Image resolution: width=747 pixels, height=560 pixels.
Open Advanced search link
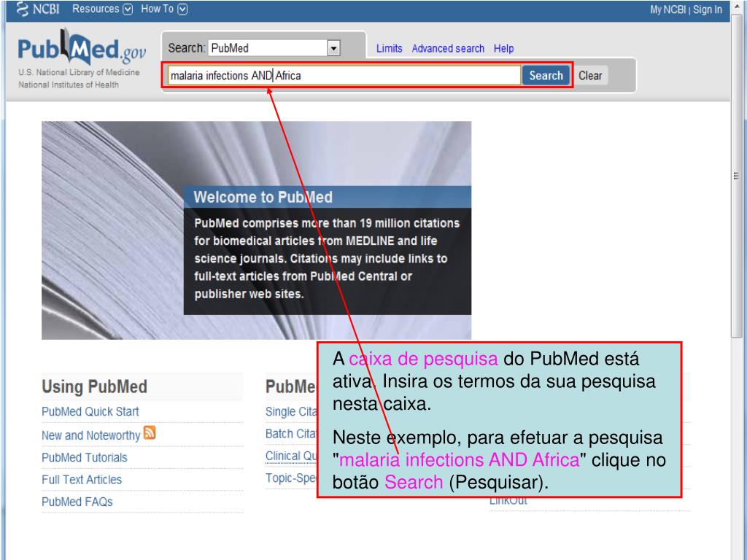point(448,49)
